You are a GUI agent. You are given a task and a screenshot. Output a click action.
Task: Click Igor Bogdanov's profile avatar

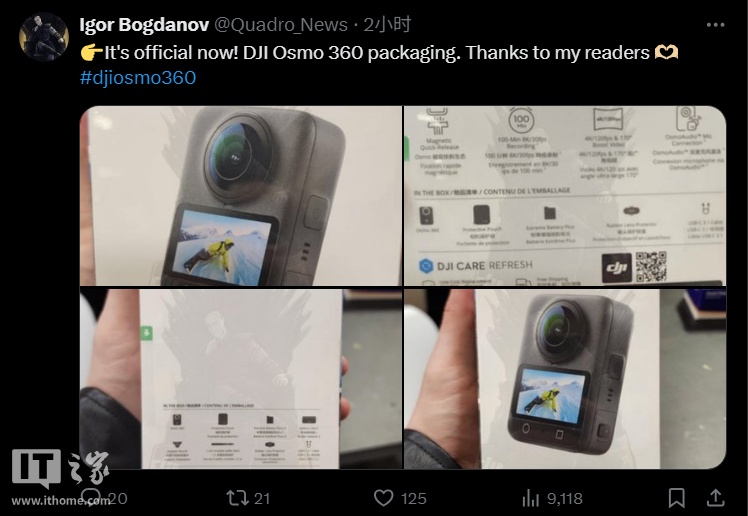tap(43, 37)
